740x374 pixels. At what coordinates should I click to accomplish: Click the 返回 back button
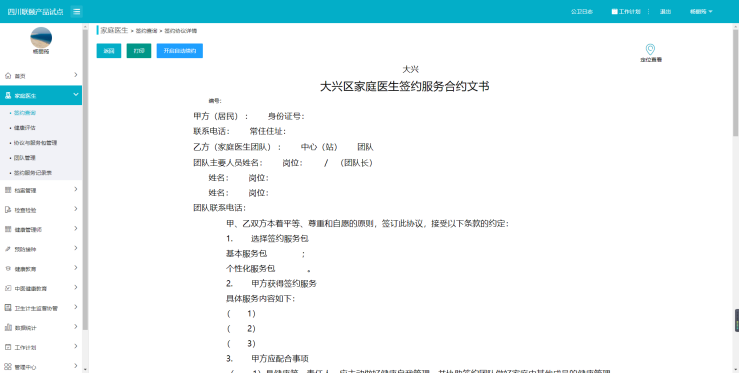[109, 51]
